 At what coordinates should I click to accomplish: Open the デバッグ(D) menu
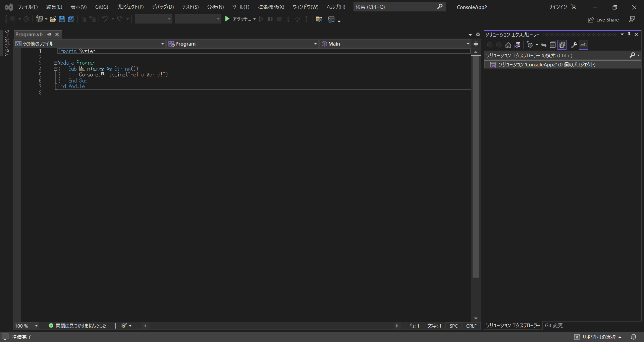tap(162, 7)
